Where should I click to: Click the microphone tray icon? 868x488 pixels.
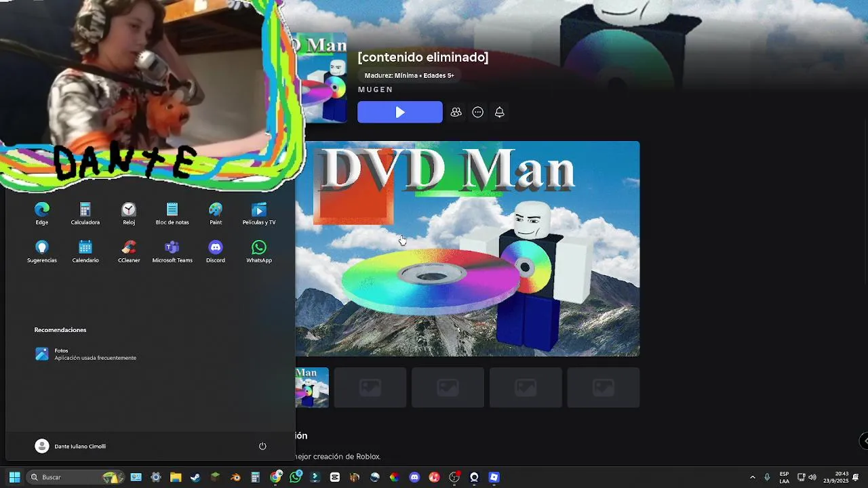coord(767,477)
